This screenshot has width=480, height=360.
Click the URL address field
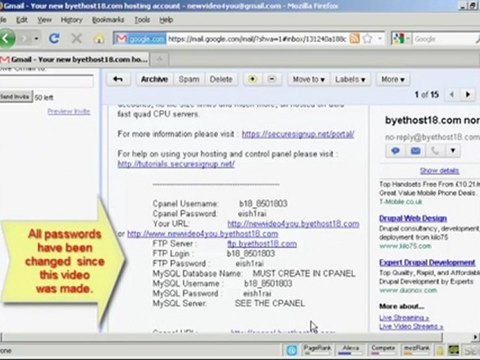click(257, 39)
